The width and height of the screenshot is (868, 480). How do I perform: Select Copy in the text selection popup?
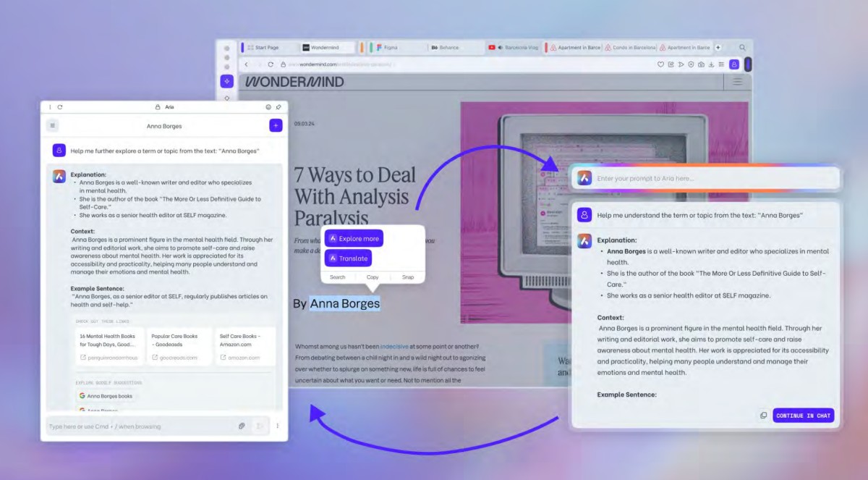pyautogui.click(x=373, y=277)
